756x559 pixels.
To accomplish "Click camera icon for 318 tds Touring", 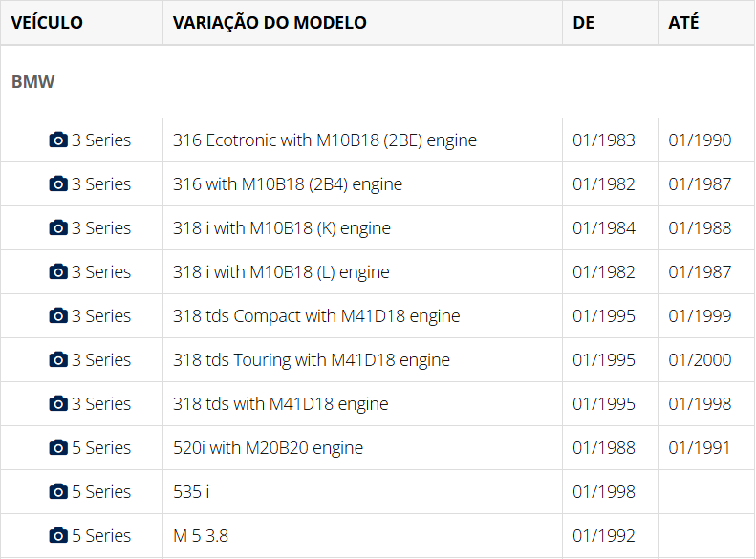I will click(x=58, y=360).
